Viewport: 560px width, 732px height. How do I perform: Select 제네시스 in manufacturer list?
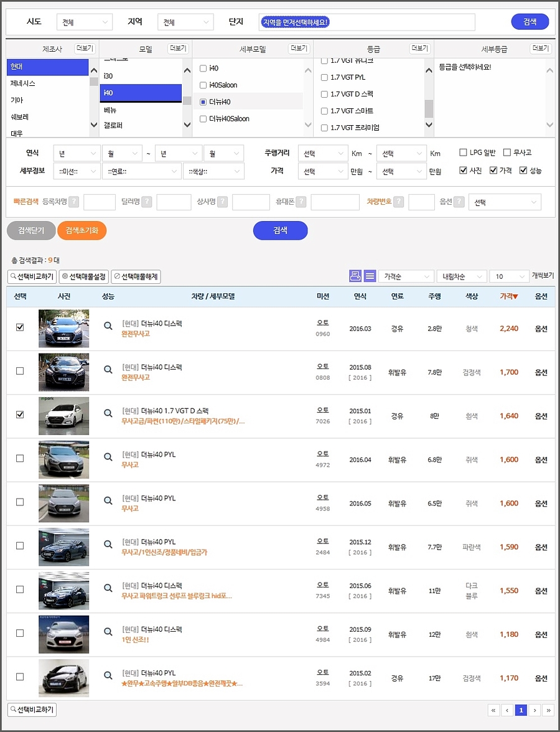point(47,83)
